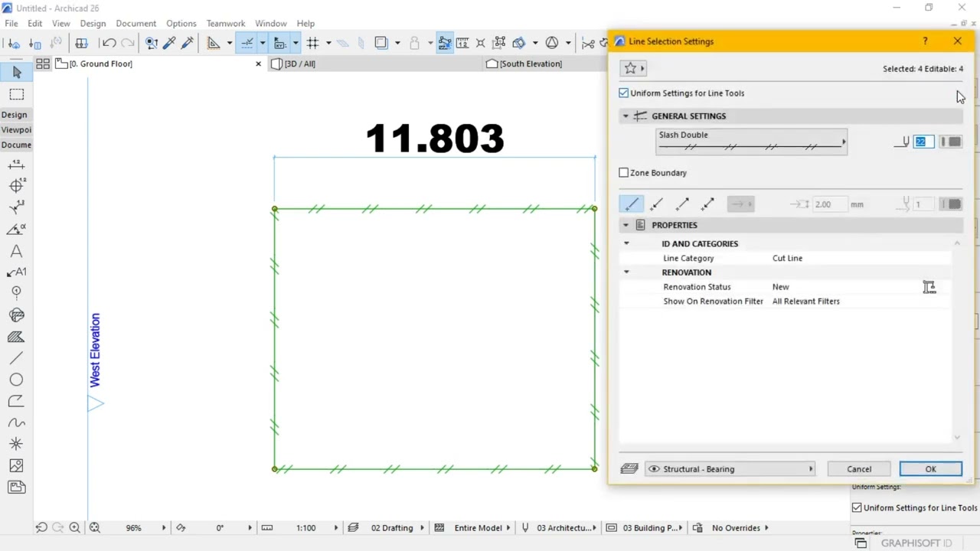Choose arrowhead at start point option

coord(657,204)
